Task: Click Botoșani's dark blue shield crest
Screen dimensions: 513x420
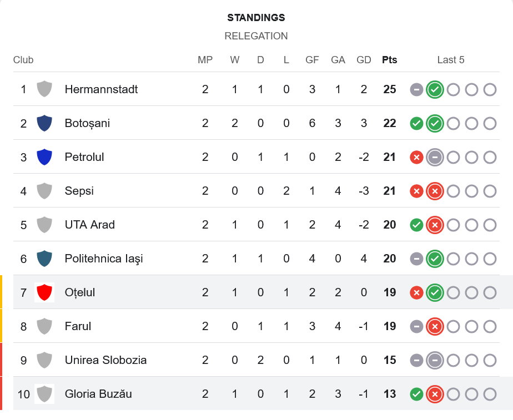Action: pos(44,123)
